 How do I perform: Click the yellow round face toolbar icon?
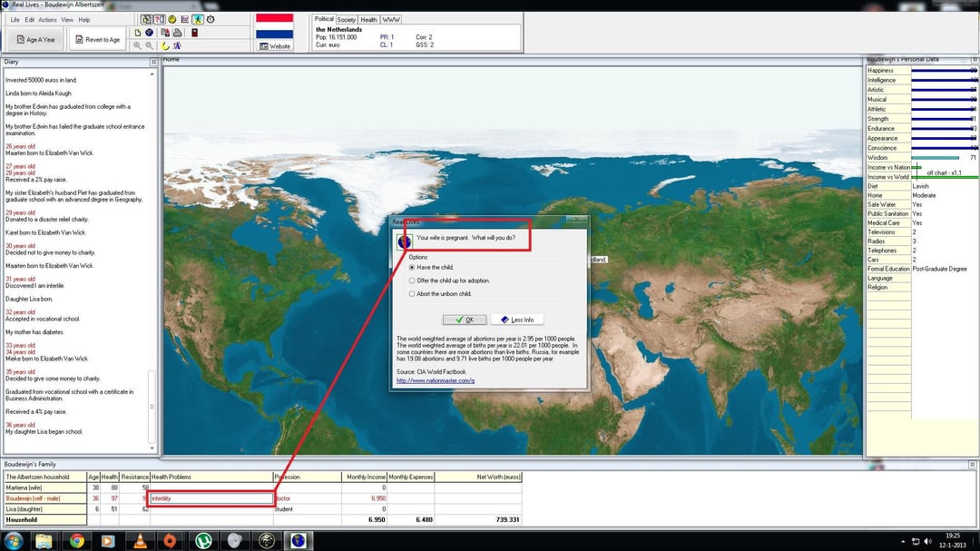point(171,19)
